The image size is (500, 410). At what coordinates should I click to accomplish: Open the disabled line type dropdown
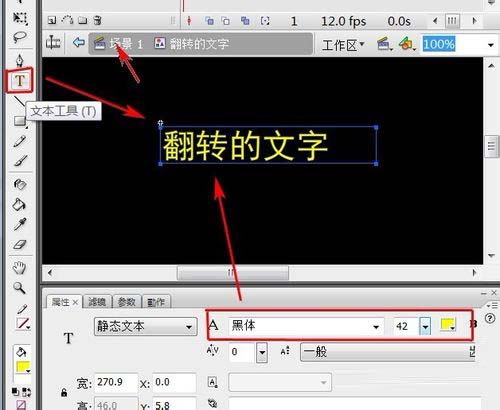coord(280,382)
